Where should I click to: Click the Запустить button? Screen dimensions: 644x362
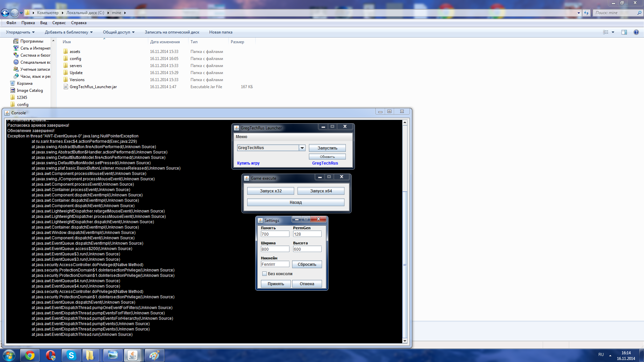tap(327, 148)
